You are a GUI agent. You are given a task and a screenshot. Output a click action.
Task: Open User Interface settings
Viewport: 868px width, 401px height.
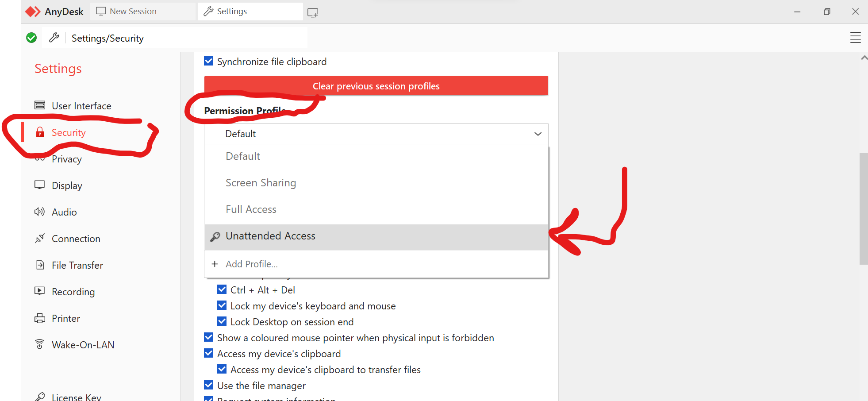pyautogui.click(x=81, y=106)
